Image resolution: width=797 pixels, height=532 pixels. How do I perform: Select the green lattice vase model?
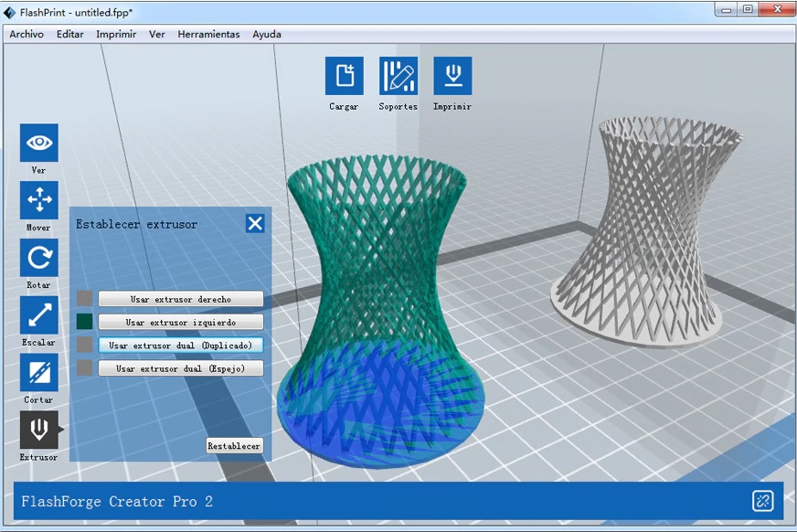[380, 310]
